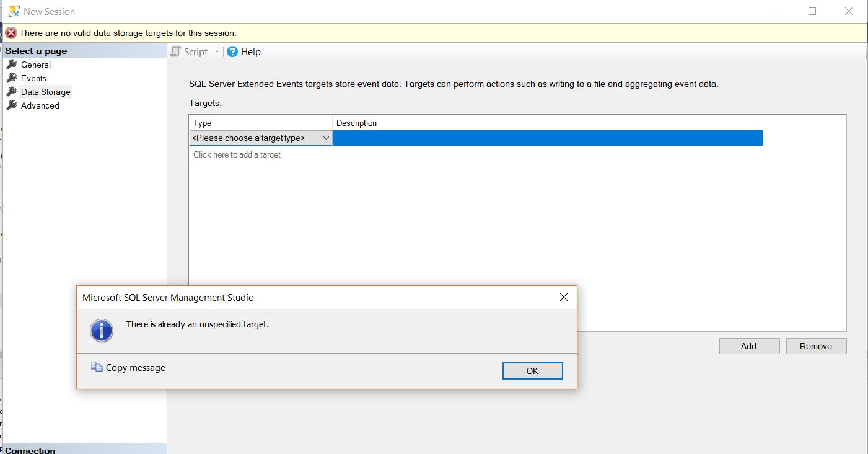Click 'Click here to add a target' row
This screenshot has width=868, height=454.
(476, 154)
